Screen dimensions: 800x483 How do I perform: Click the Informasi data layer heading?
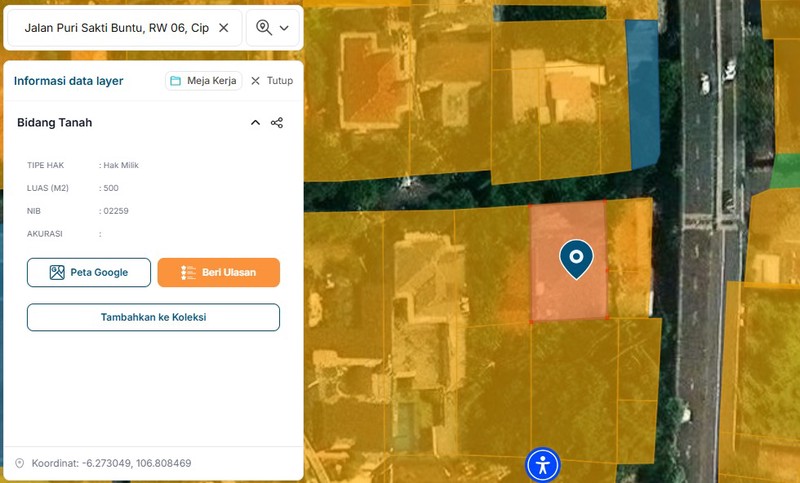click(x=69, y=81)
